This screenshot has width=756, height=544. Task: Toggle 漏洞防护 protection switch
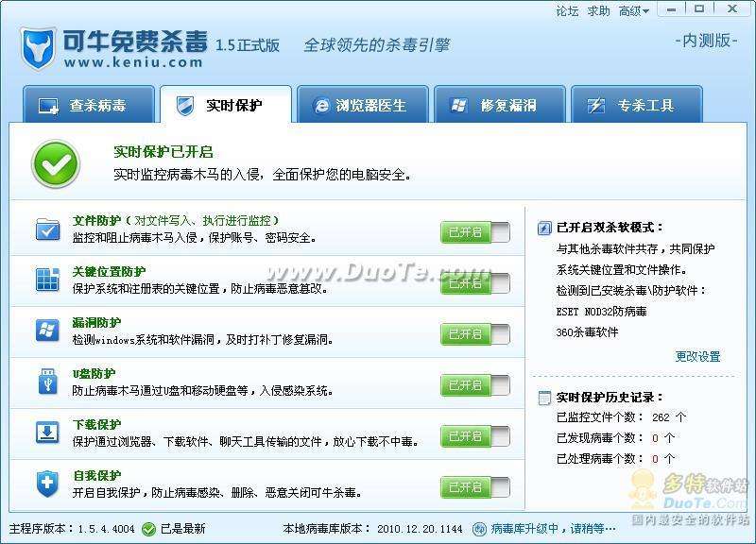coord(475,334)
